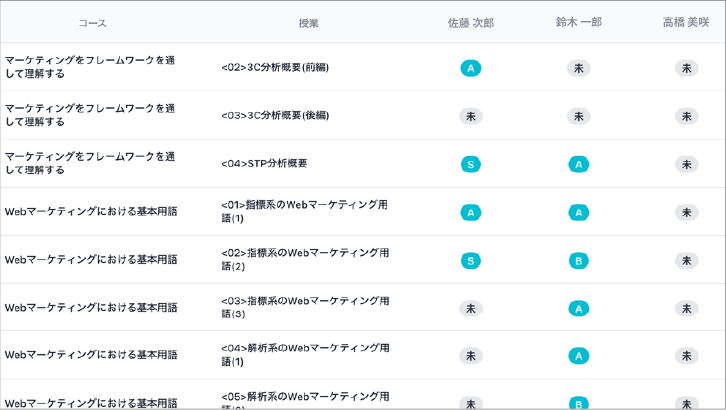Select the 授業 column header
Image resolution: width=726 pixels, height=410 pixels.
[309, 23]
